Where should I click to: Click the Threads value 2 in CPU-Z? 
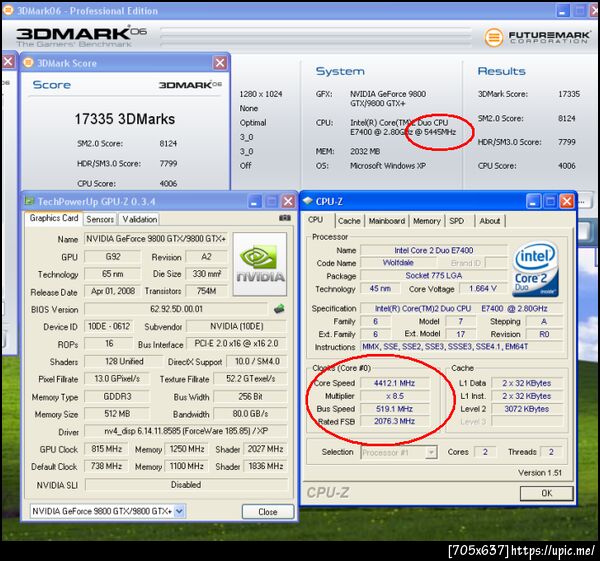click(551, 452)
